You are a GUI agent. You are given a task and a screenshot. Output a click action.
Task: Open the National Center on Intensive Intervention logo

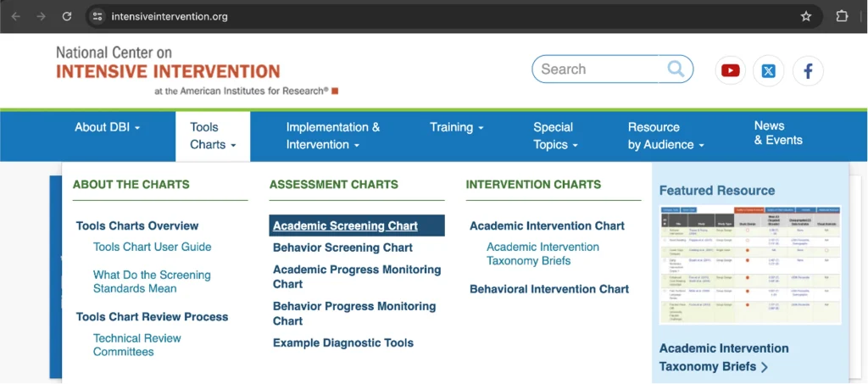197,71
